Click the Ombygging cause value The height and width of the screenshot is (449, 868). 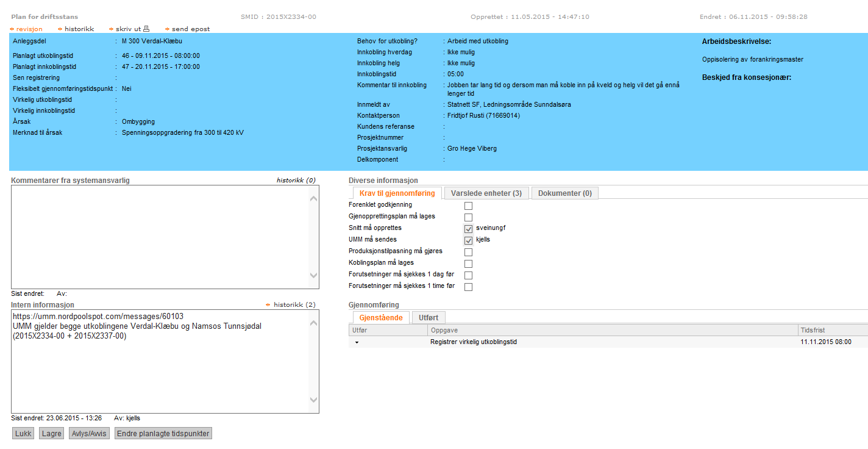click(x=138, y=121)
